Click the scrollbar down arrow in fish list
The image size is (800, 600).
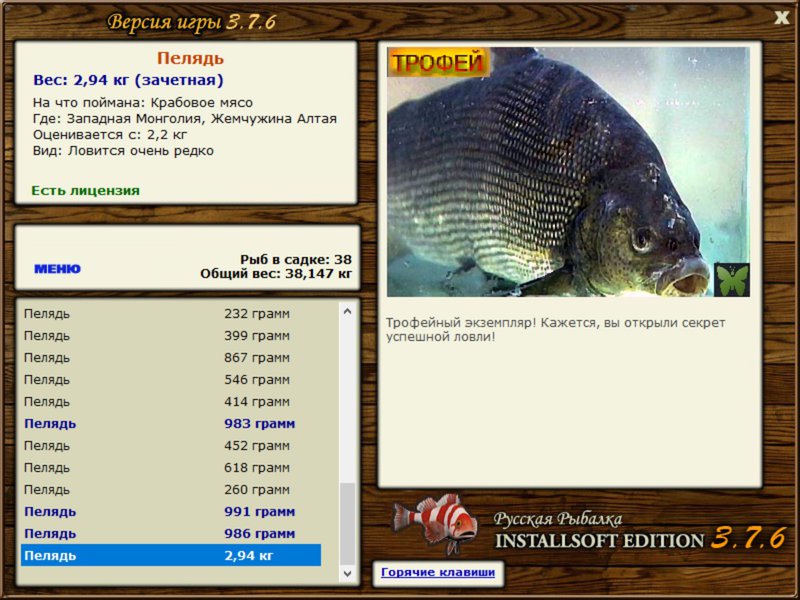(x=347, y=573)
